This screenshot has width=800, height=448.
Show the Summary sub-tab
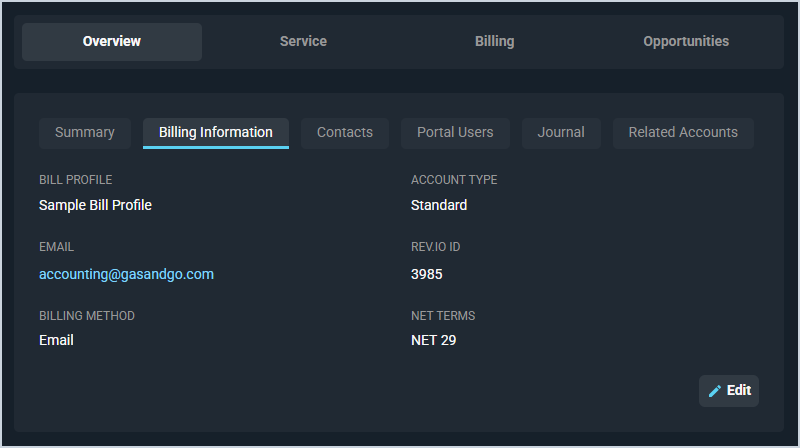tap(85, 133)
